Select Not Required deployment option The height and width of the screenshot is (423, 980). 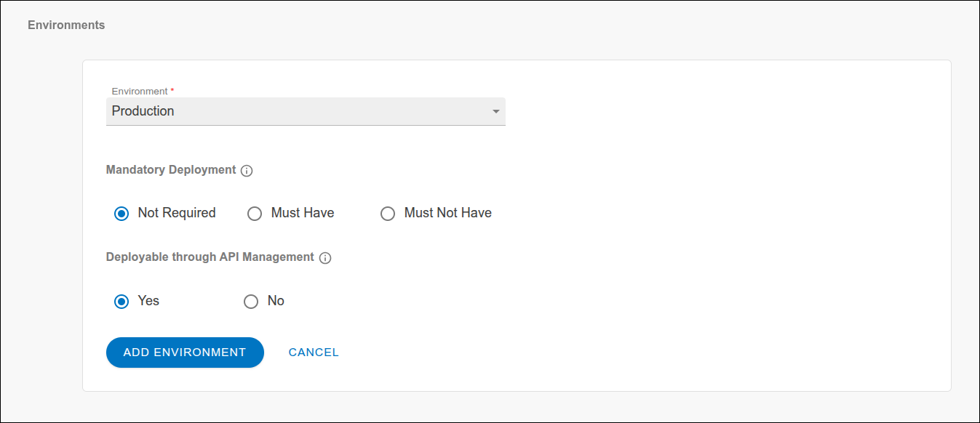pos(121,213)
